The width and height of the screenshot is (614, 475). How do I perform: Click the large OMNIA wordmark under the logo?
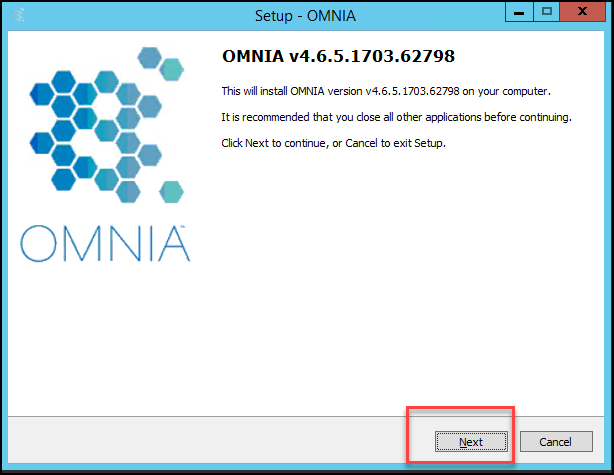point(105,243)
